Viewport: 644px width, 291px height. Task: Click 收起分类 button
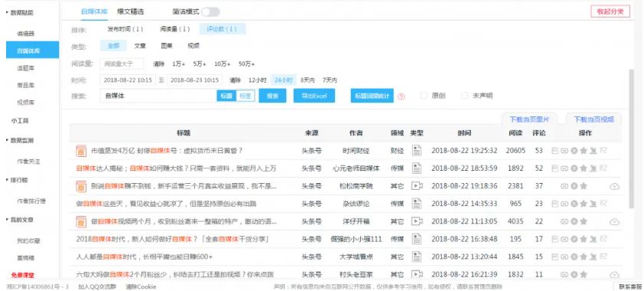point(610,11)
